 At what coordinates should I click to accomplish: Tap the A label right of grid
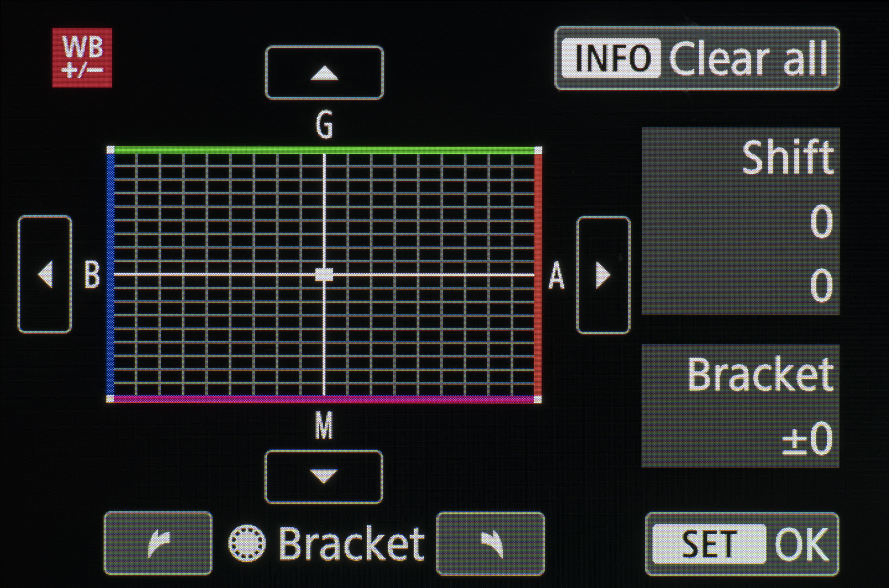click(x=557, y=276)
